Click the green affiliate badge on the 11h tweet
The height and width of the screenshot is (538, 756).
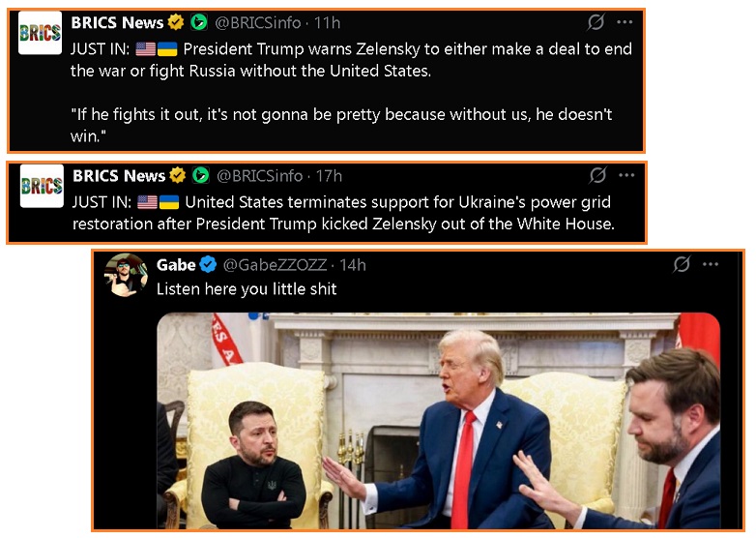[x=198, y=22]
